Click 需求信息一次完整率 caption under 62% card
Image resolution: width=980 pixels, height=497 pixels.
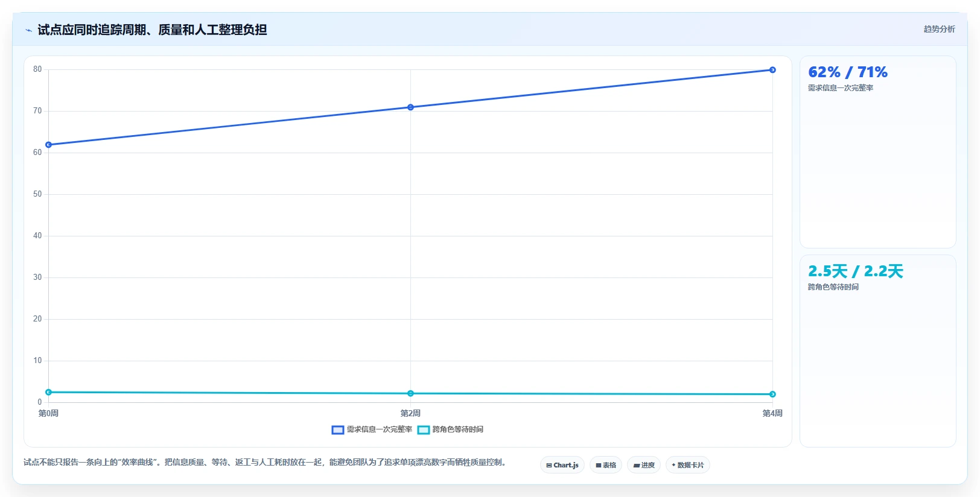point(841,88)
